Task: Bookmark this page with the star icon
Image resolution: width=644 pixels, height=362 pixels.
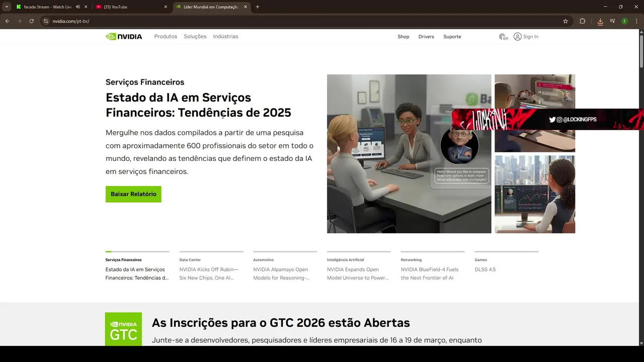Action: [566, 21]
